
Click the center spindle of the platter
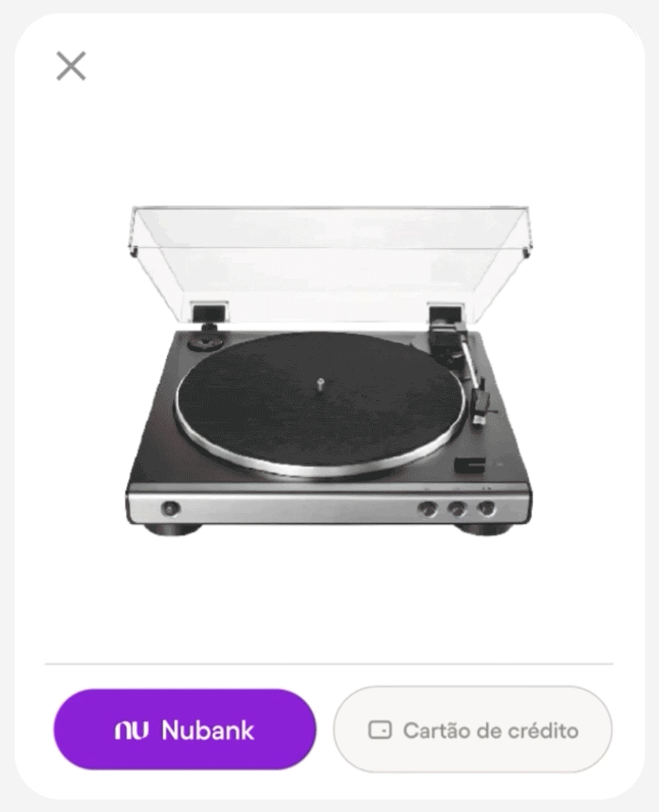point(320,384)
